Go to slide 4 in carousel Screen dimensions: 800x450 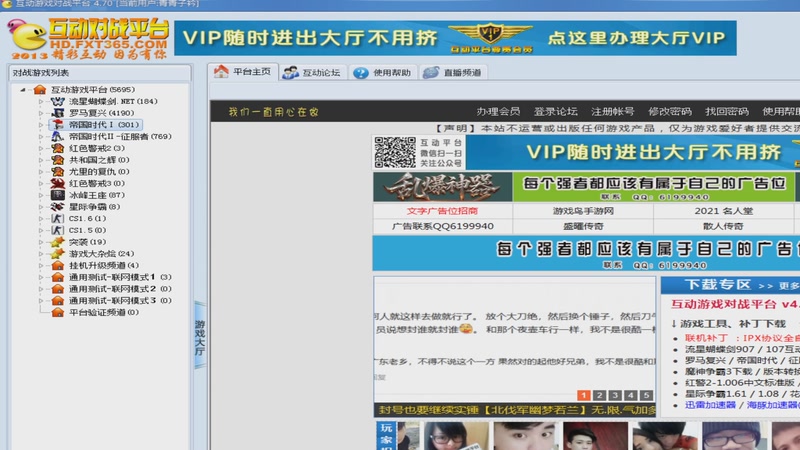click(631, 395)
